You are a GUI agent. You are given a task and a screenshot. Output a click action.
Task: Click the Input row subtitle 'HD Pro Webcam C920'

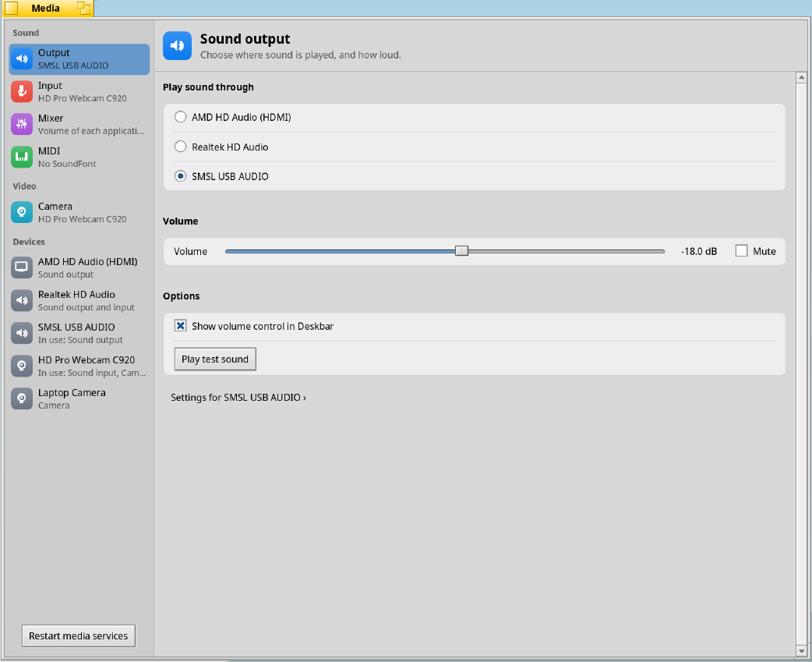tap(83, 98)
